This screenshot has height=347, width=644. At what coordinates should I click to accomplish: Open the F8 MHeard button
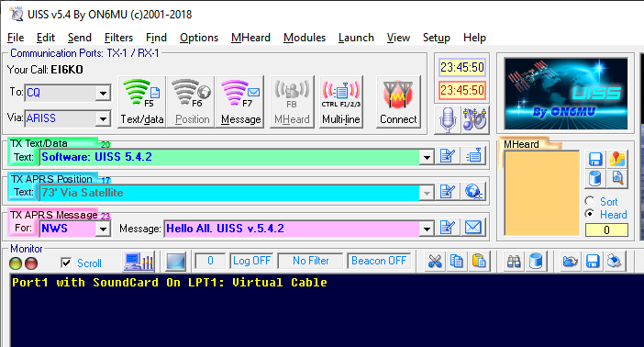292,102
